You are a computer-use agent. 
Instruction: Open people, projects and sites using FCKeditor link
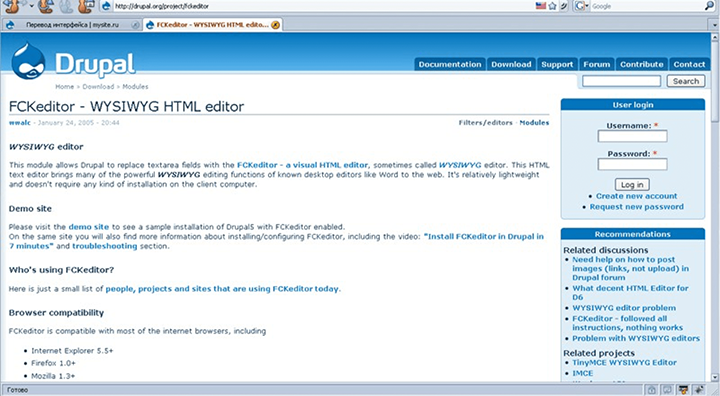pyautogui.click(x=222, y=289)
